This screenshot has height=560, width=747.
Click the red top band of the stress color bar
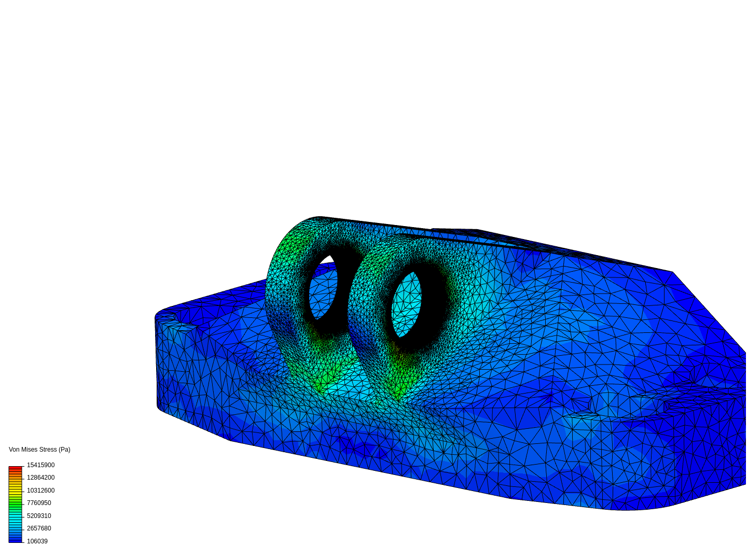15,468
